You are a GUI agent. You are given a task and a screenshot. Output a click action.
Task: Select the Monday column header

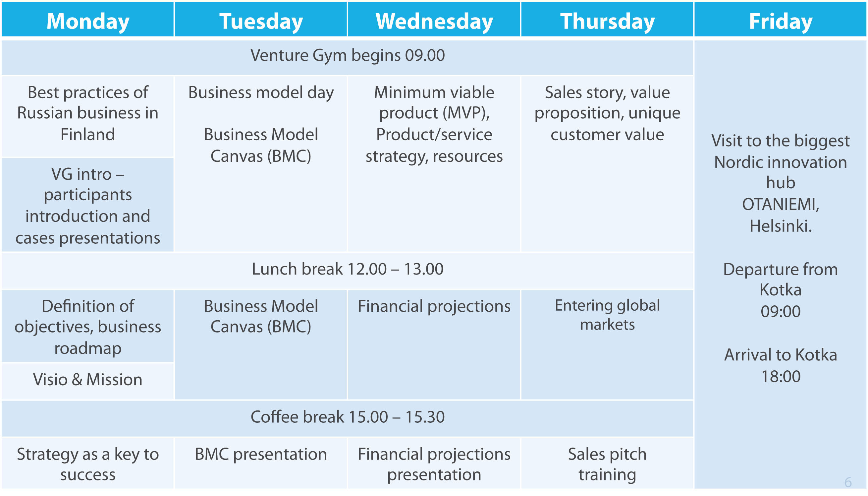click(x=87, y=19)
